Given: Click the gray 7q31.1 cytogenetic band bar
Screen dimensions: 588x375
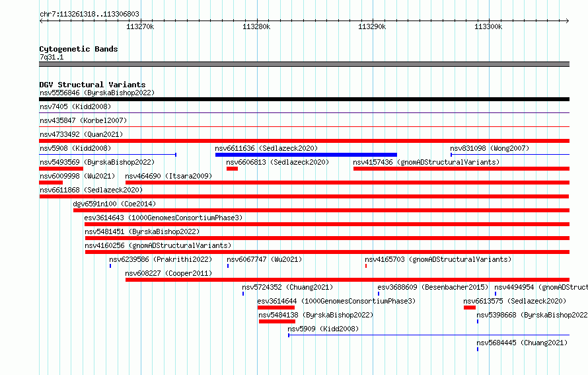Looking at the screenshot, I should 304,64.
